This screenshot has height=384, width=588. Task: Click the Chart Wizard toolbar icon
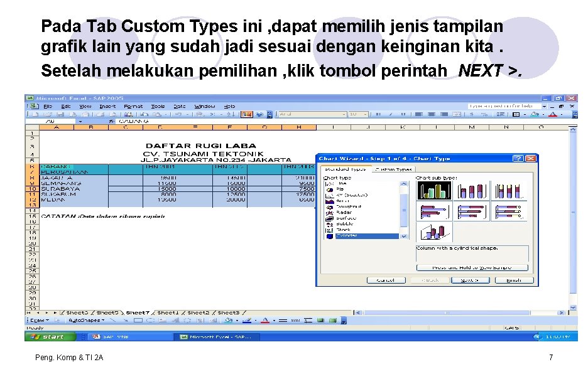click(247, 114)
